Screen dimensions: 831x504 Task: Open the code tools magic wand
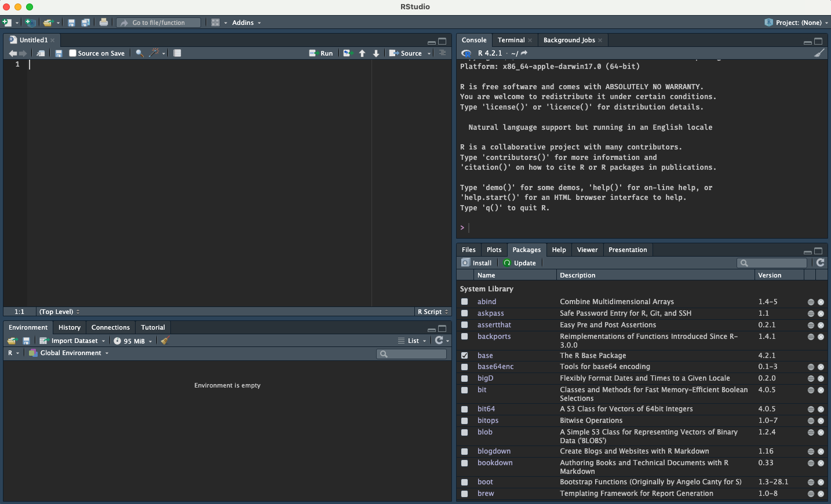(154, 53)
